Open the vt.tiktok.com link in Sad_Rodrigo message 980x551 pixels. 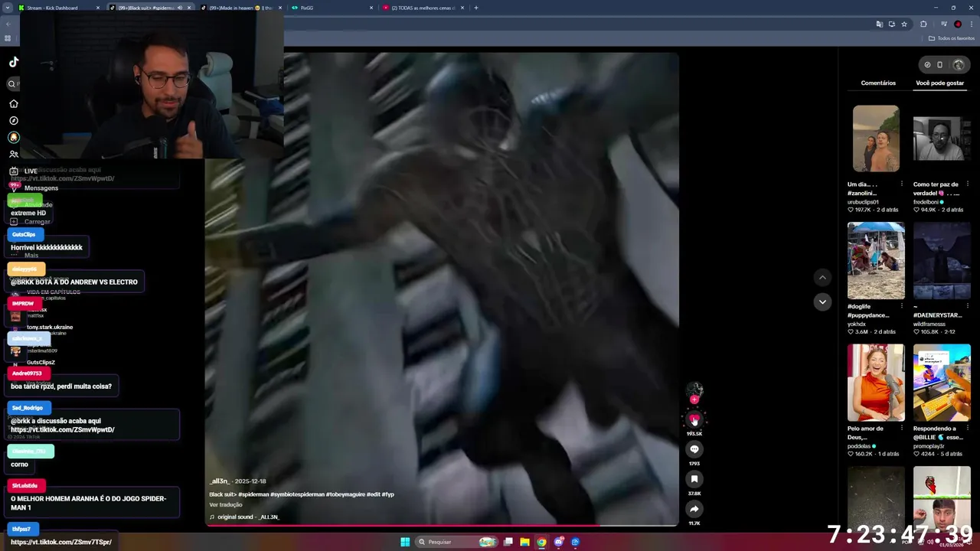tap(62, 430)
